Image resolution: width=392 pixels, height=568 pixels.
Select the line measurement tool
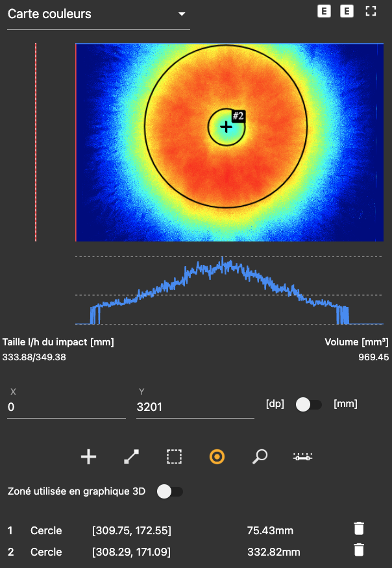pos(131,457)
